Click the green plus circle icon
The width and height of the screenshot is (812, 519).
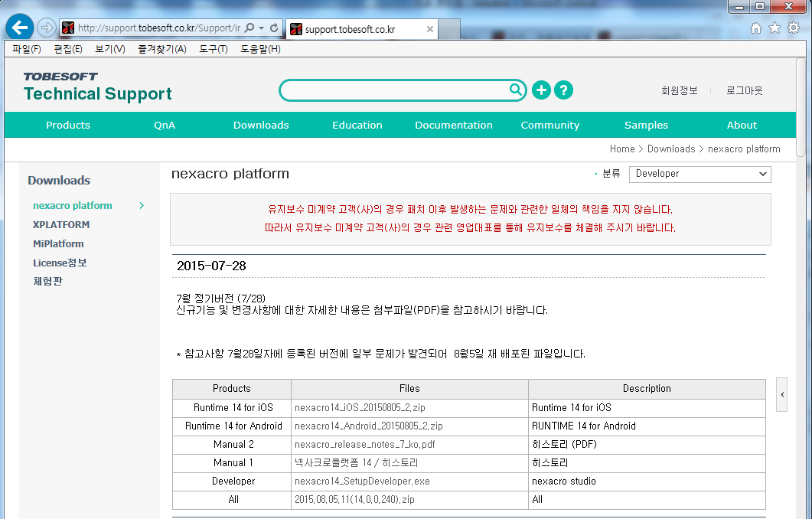pos(541,90)
